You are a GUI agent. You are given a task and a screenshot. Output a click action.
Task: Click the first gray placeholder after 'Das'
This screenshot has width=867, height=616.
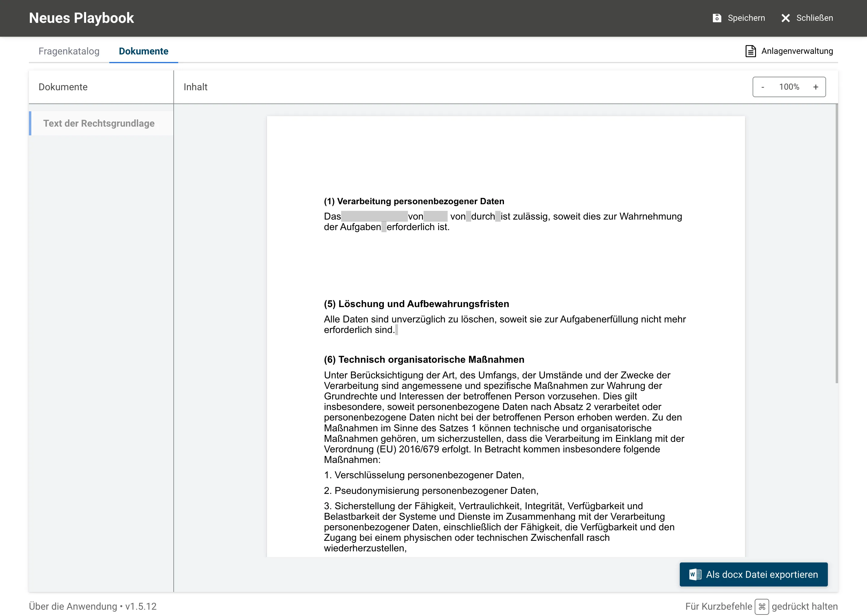click(374, 216)
